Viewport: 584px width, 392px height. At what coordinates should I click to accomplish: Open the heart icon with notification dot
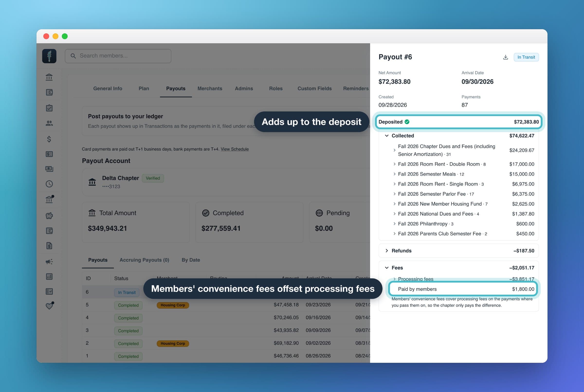[49, 306]
